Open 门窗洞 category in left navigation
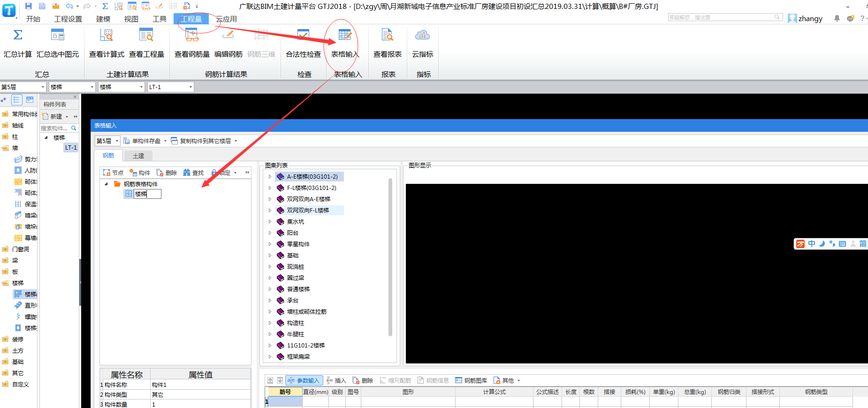Viewport: 868px width, 408px height. point(20,249)
